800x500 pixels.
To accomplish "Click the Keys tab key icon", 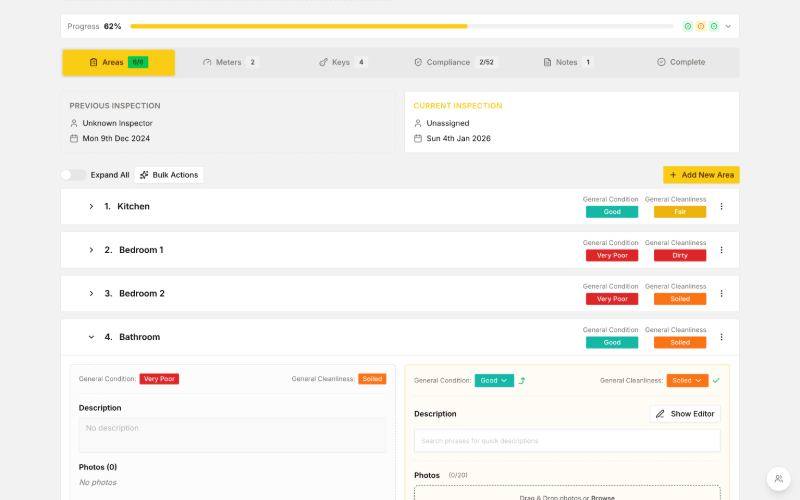I will (323, 62).
